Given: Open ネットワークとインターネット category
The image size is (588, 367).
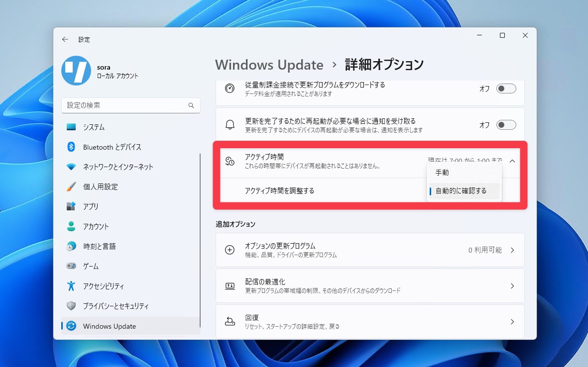Looking at the screenshot, I should coord(130,167).
